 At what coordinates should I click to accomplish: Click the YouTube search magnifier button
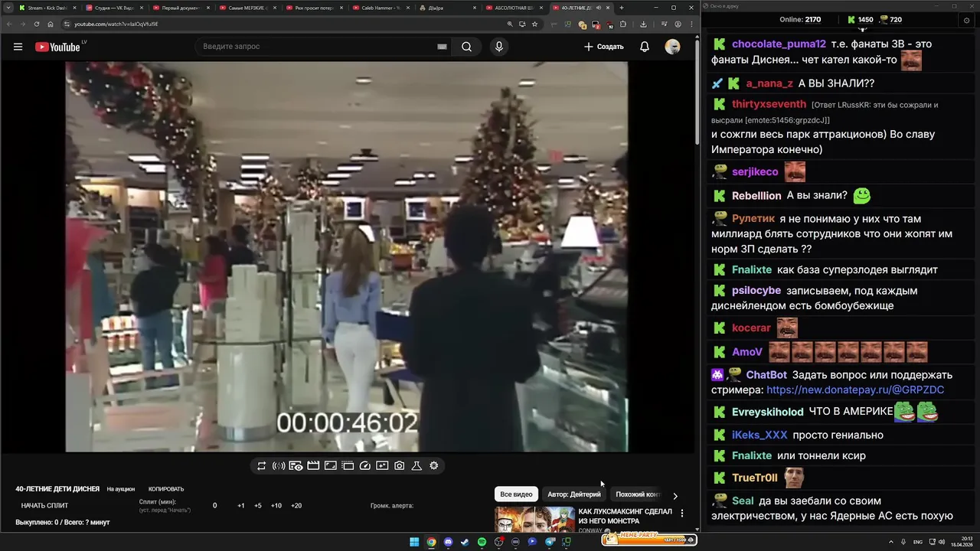point(466,47)
